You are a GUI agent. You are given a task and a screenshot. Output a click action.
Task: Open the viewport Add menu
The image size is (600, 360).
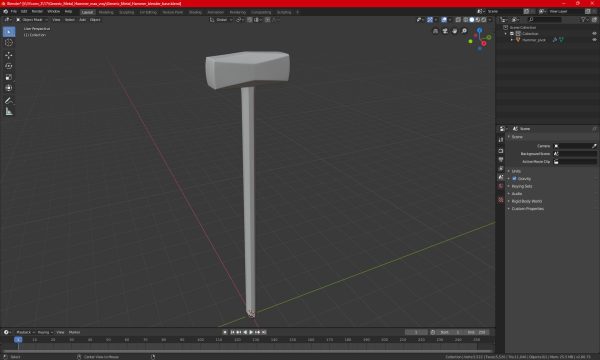tap(82, 20)
